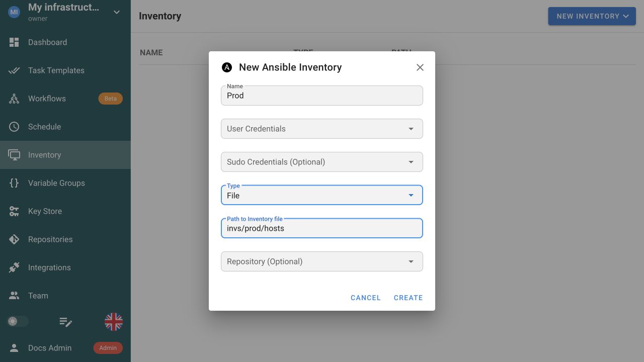Click the Docs Admin user icon
This screenshot has height=362, width=644.
point(14,348)
